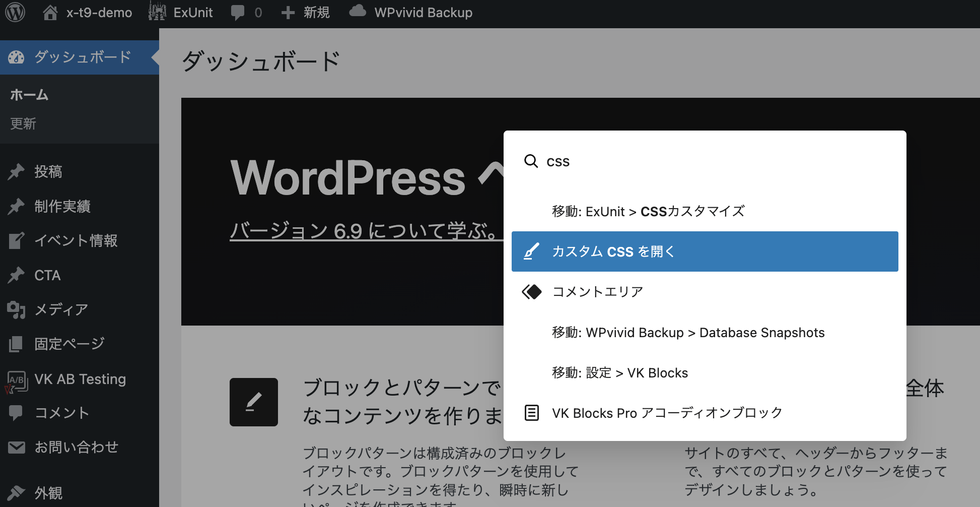980x507 pixels.
Task: Click the plus icon for 新規
Action: coord(288,13)
